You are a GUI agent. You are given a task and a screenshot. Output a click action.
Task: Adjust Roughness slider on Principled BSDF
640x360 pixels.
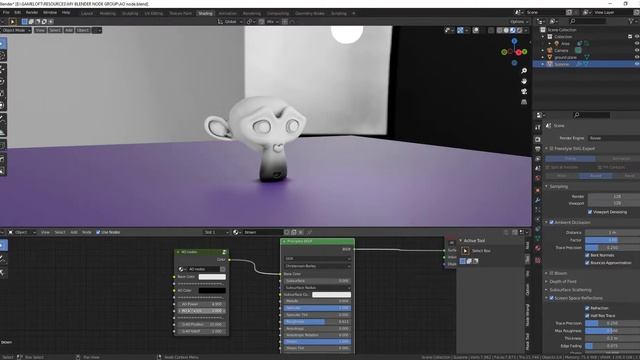coord(317,322)
